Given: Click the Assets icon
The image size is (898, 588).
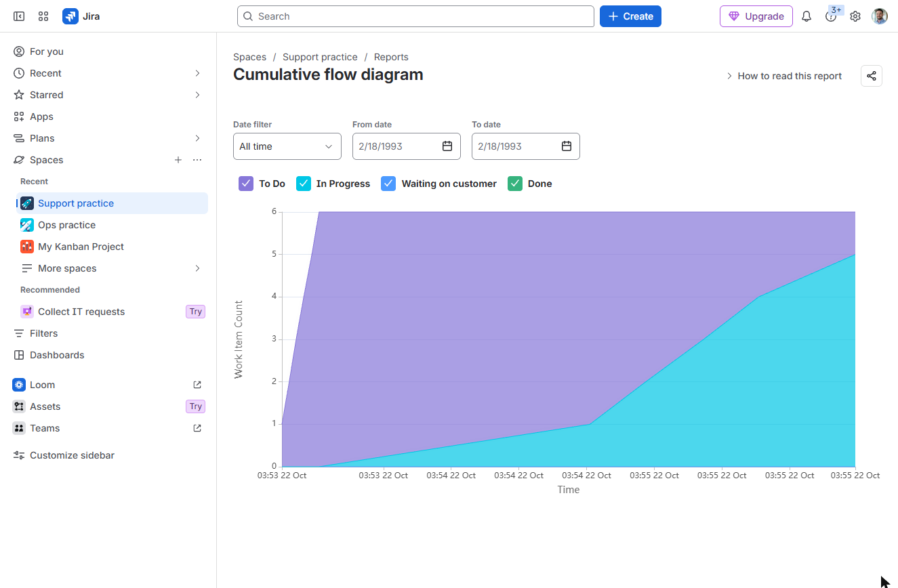Looking at the screenshot, I should point(19,406).
